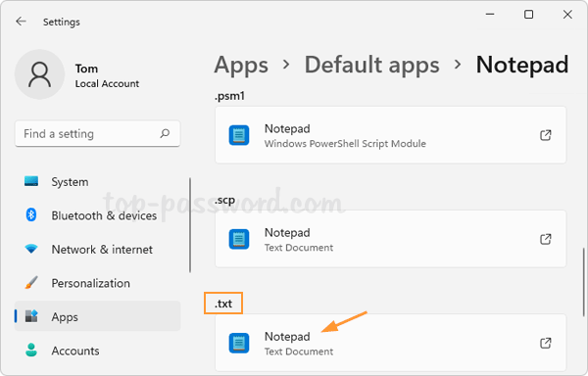Open the .txt external link icon
Screen dimensions: 588x376
tap(546, 343)
